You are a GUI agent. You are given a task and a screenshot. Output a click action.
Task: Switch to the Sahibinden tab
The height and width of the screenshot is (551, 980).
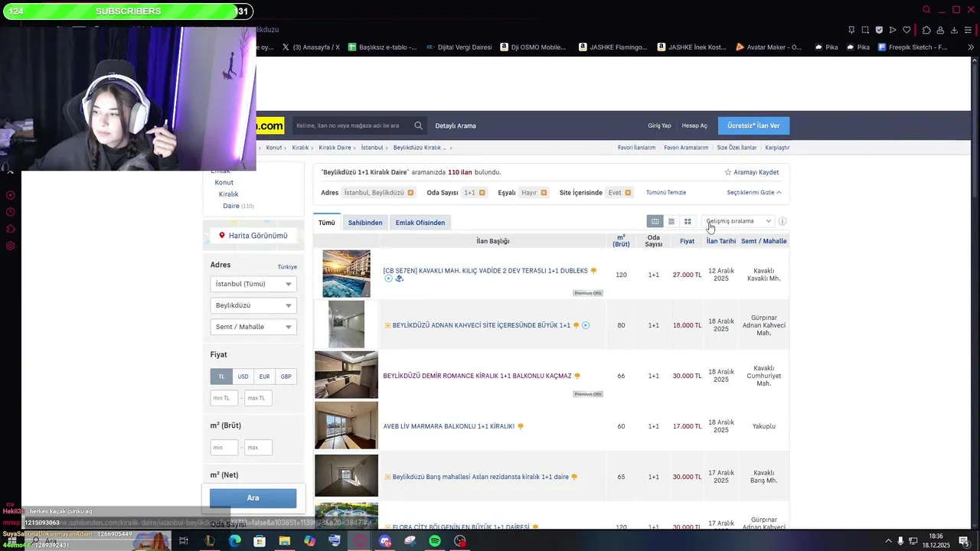tap(365, 223)
